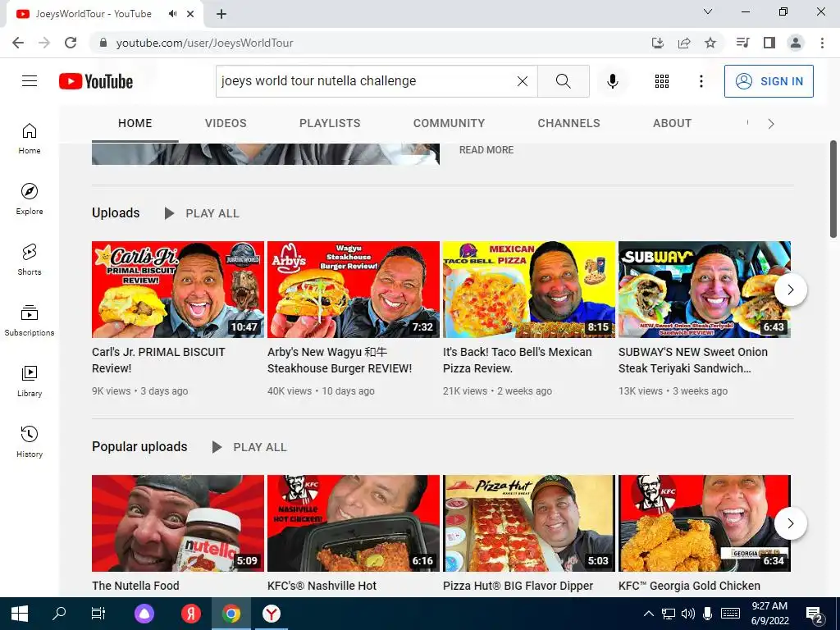The height and width of the screenshot is (630, 840).
Task: Start voice search with microphone
Action: (612, 81)
